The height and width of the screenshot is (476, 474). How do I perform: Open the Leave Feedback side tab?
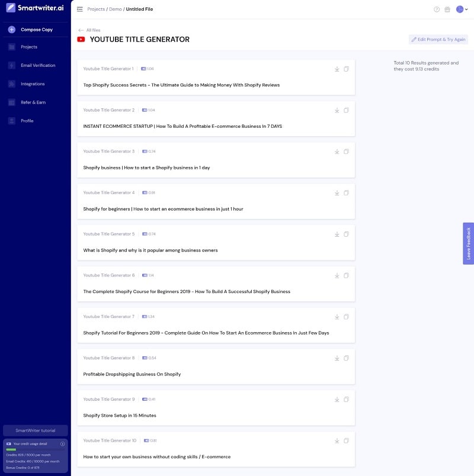(x=469, y=243)
